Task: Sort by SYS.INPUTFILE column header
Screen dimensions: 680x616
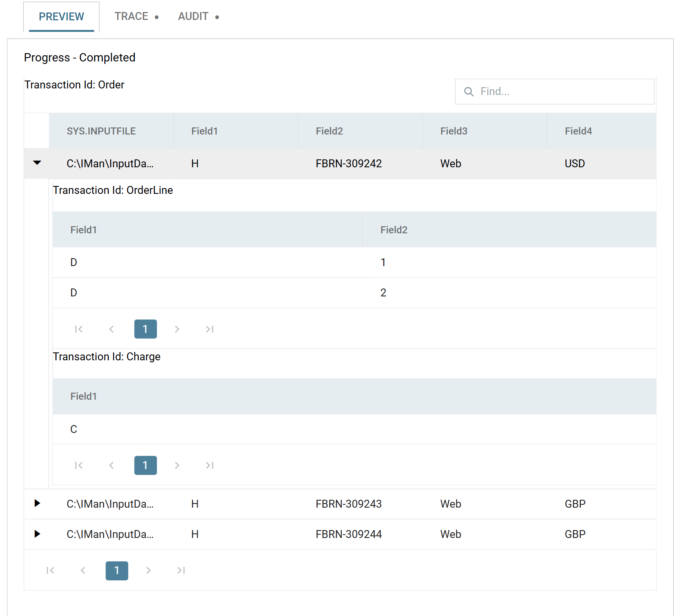Action: [111, 131]
